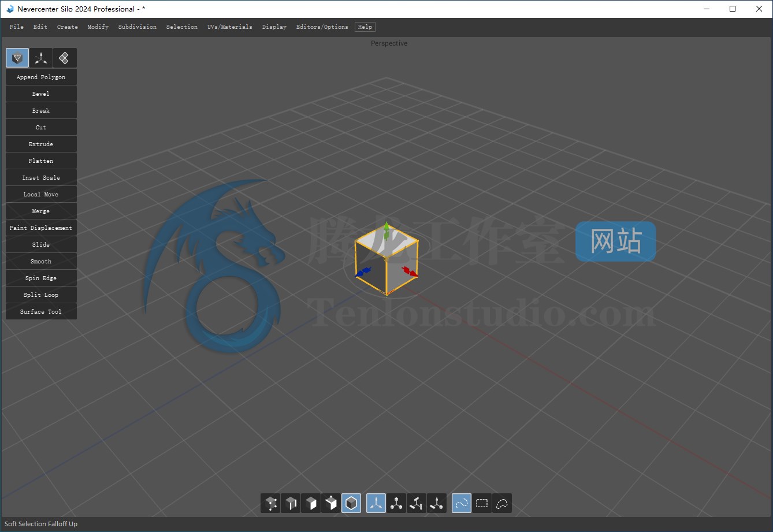
Task: Switch to vertex selection mode
Action: pos(270,503)
